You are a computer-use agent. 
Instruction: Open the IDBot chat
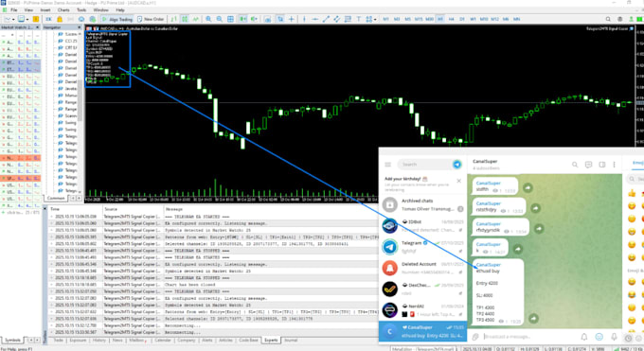click(x=423, y=226)
